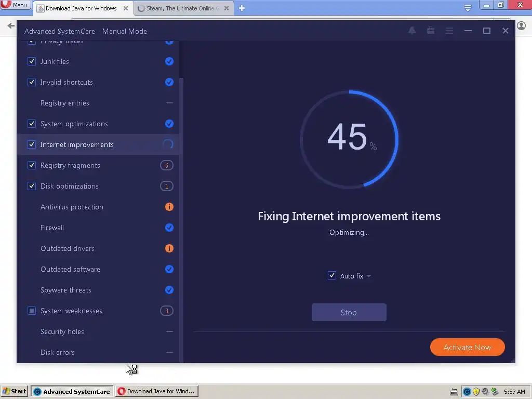The width and height of the screenshot is (532, 399).
Task: Click the Firewall blue status checkmark
Action: (x=169, y=228)
